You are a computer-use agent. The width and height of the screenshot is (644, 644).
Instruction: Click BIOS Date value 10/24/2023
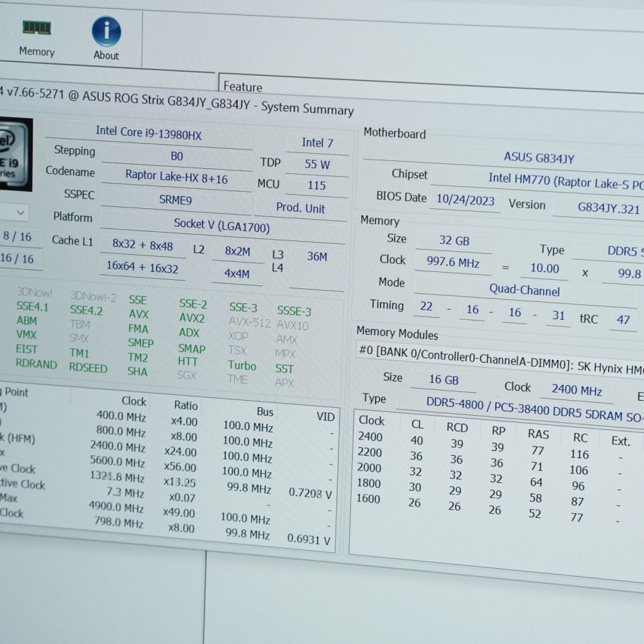465,200
